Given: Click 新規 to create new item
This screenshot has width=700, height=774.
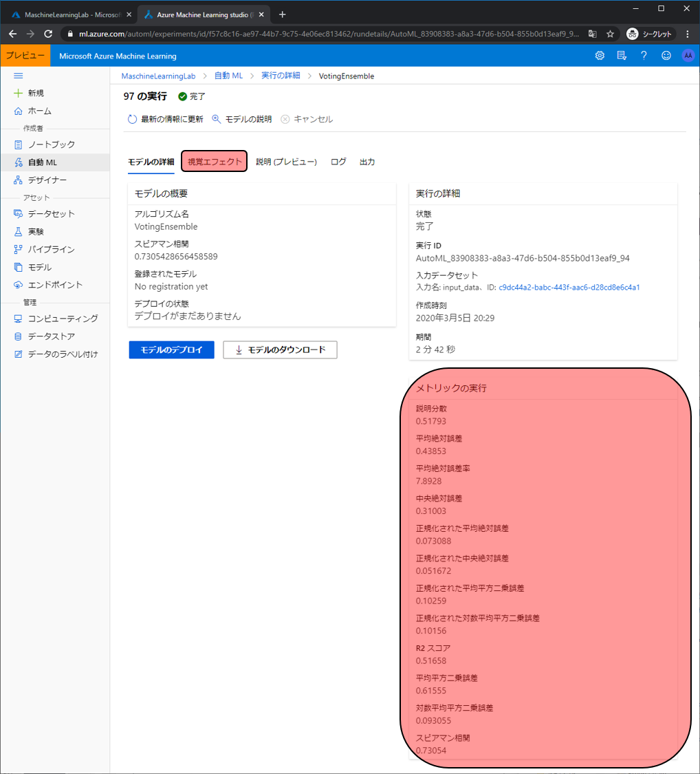Looking at the screenshot, I should [35, 93].
